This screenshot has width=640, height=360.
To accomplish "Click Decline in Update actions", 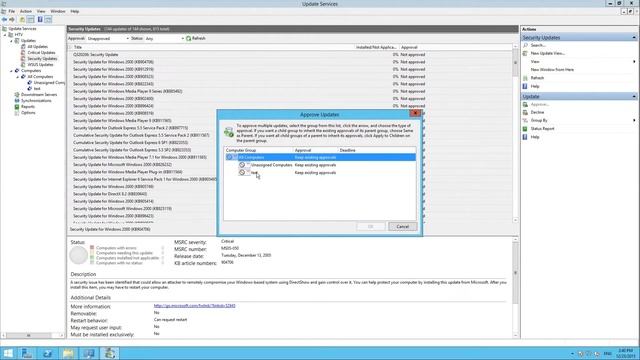I will [537, 112].
